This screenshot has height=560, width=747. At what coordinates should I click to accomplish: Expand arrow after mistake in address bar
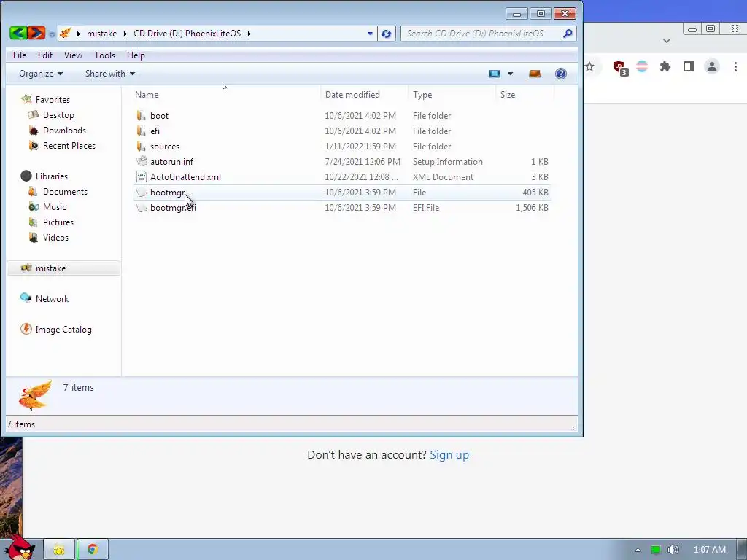125,34
